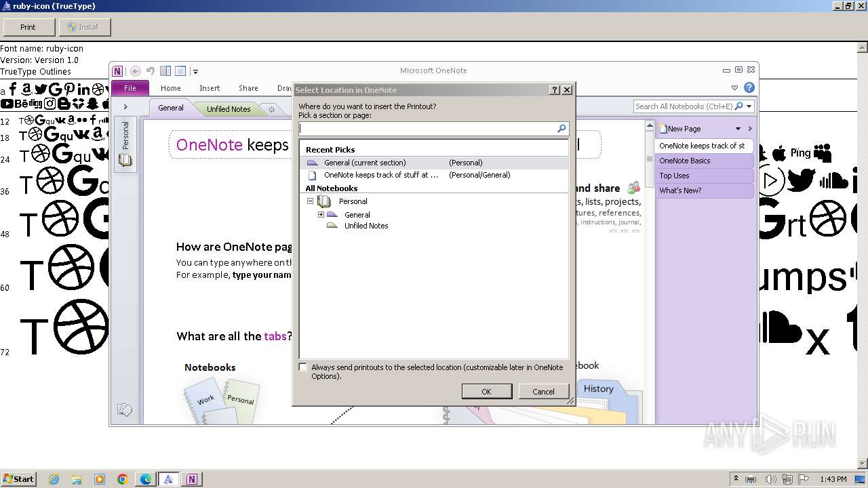Click the resize grip of Select Location dialog
Image resolution: width=868 pixels, height=488 pixels.
tap(570, 401)
